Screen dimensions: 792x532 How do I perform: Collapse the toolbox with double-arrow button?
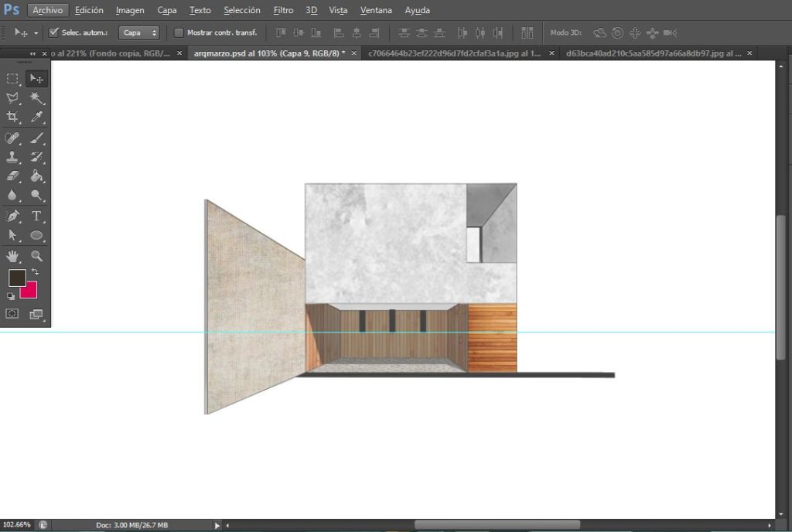pyautogui.click(x=32, y=53)
